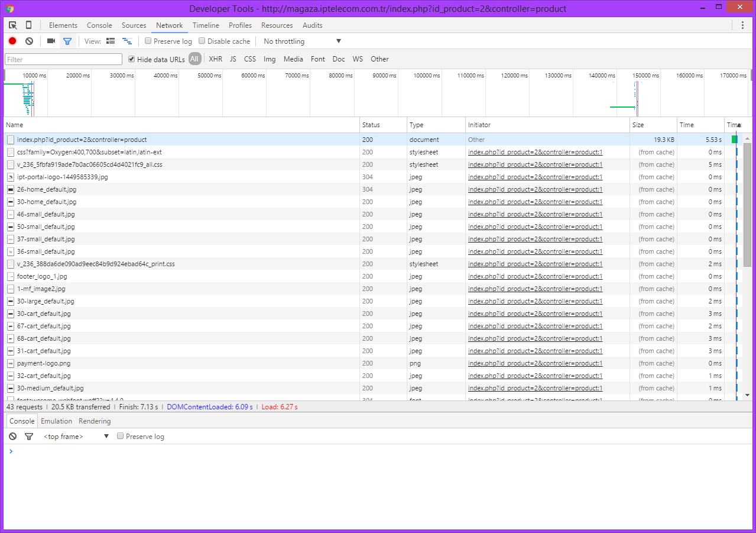Stop recording with the red record button
The width and height of the screenshot is (756, 533).
click(x=12, y=41)
